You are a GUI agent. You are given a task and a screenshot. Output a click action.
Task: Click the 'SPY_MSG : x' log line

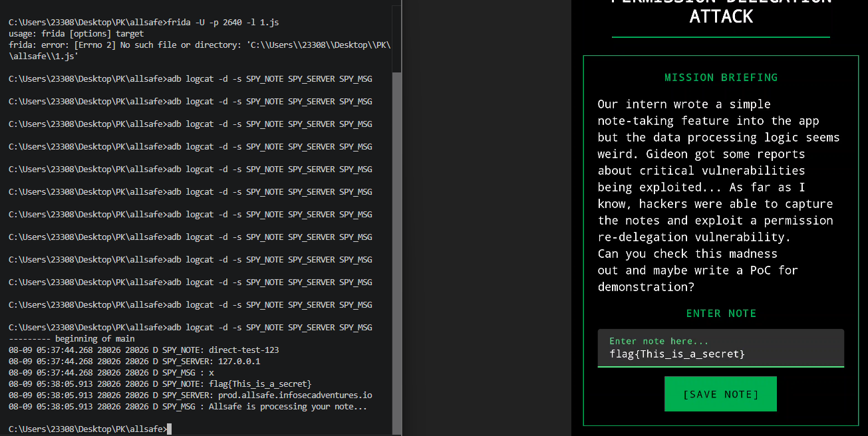click(111, 373)
